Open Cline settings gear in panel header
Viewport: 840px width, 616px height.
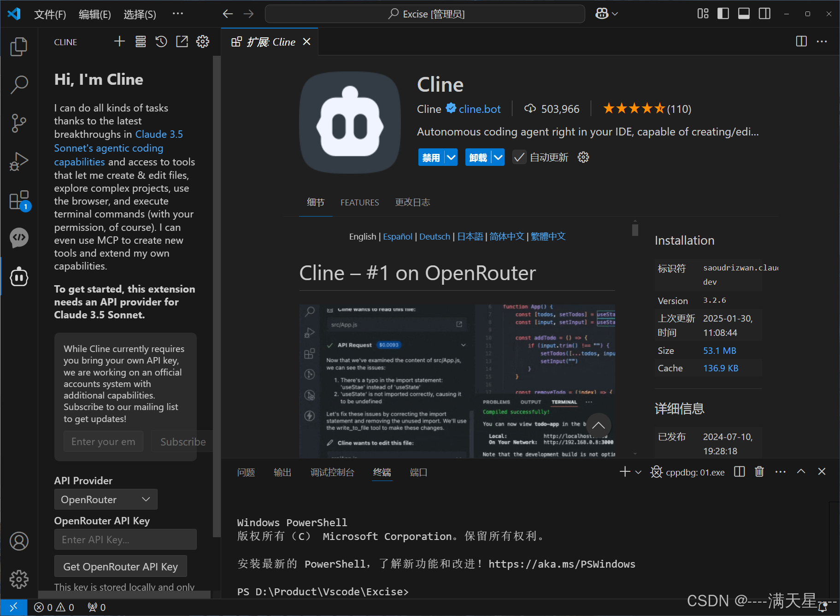203,41
